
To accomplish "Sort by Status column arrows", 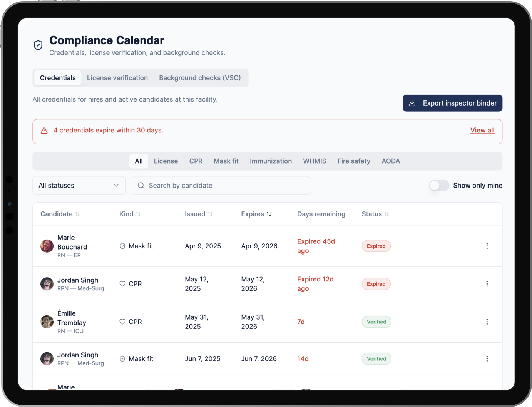I will click(x=386, y=214).
